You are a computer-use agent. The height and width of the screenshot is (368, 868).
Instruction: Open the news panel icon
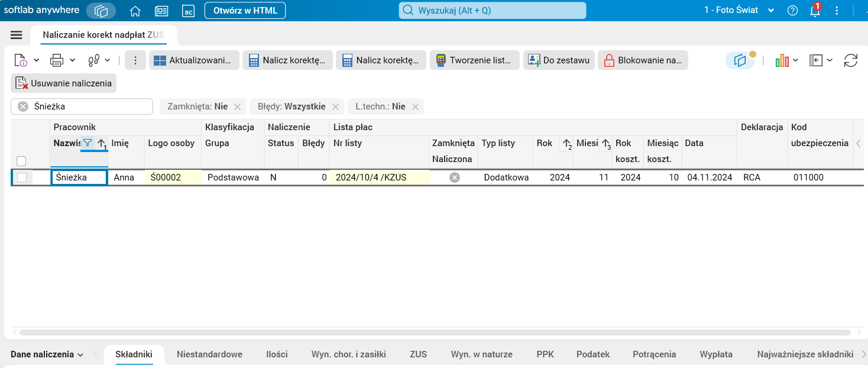[x=161, y=11]
